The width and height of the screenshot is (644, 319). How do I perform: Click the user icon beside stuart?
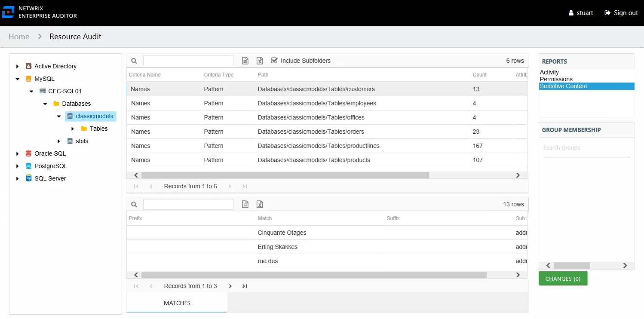point(571,13)
